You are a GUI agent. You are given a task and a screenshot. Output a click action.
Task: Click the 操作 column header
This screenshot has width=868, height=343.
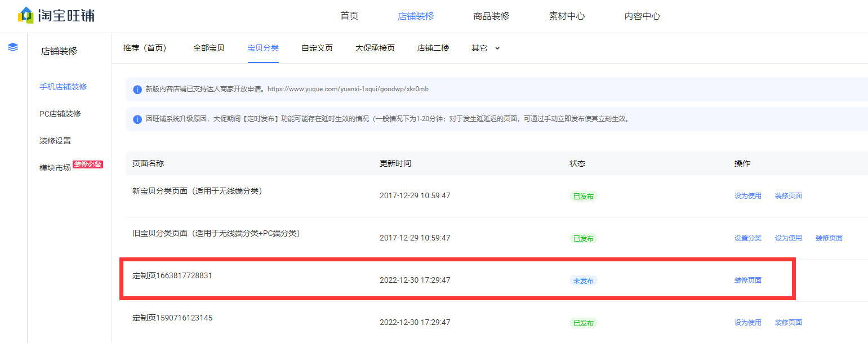point(742,163)
